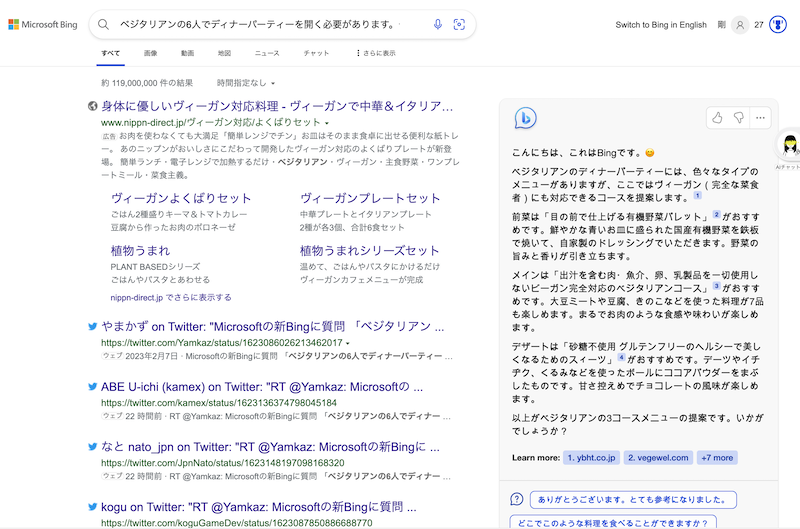800x529 pixels.
Task: Switch to the 地図 tab
Action: [224, 53]
